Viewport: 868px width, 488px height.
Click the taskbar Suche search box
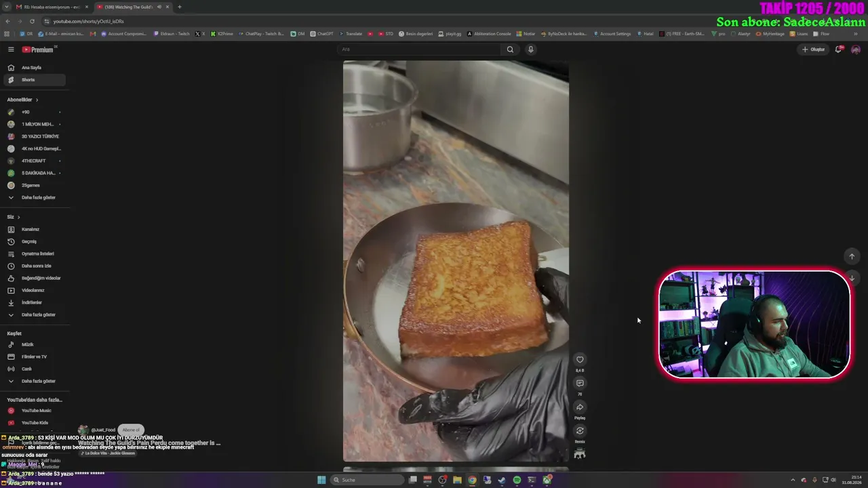click(367, 480)
